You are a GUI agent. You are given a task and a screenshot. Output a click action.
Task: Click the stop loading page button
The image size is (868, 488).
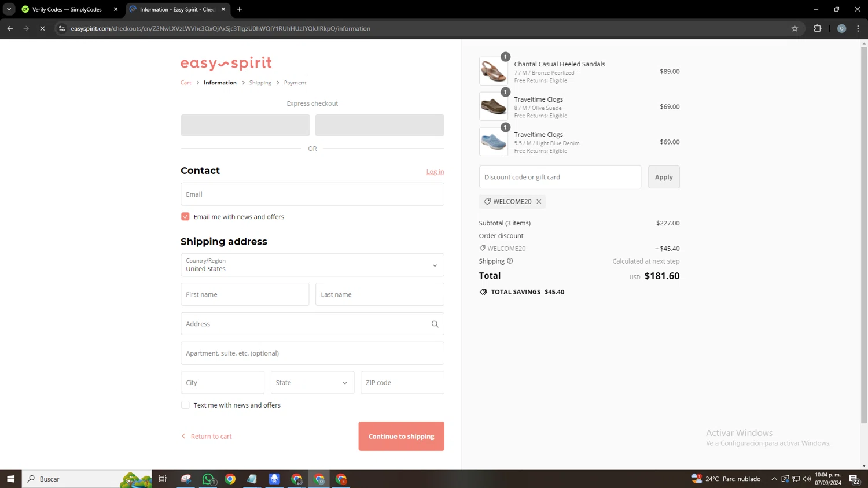point(42,28)
